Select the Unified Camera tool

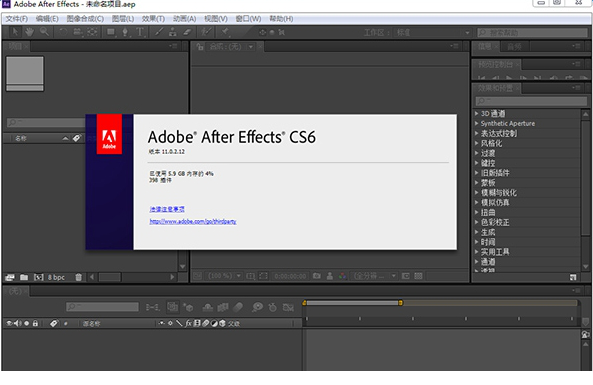(78, 32)
